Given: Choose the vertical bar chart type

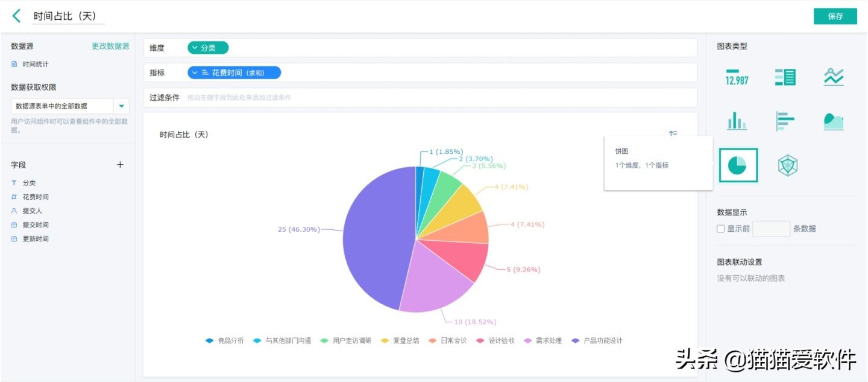Looking at the screenshot, I should [737, 121].
